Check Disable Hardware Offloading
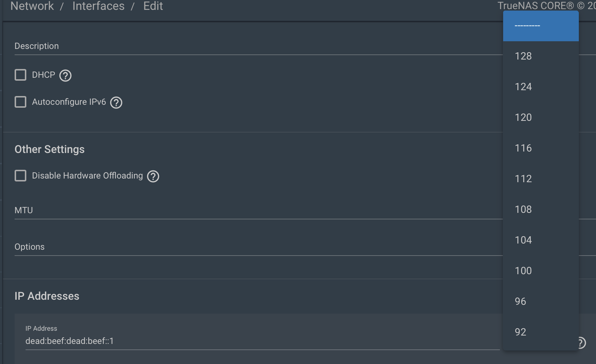 [20, 176]
